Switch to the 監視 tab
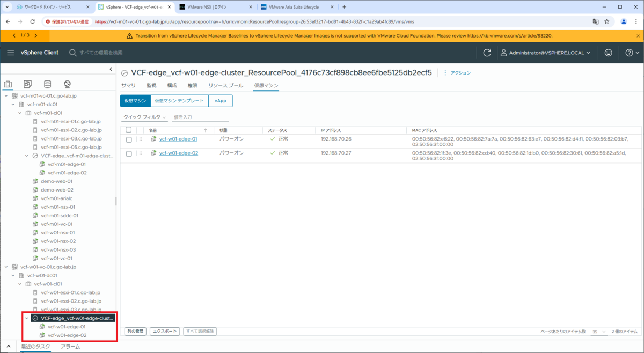The image size is (644, 353). click(151, 85)
